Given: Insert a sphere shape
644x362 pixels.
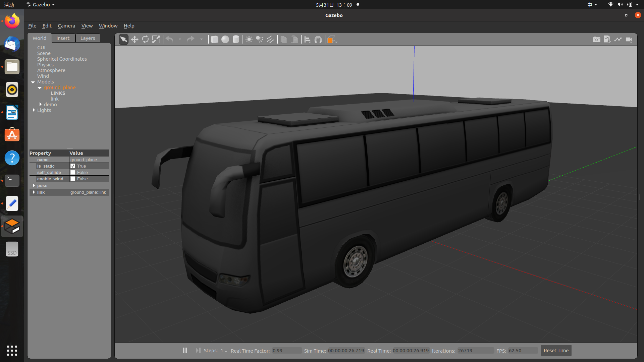Looking at the screenshot, I should 225,40.
